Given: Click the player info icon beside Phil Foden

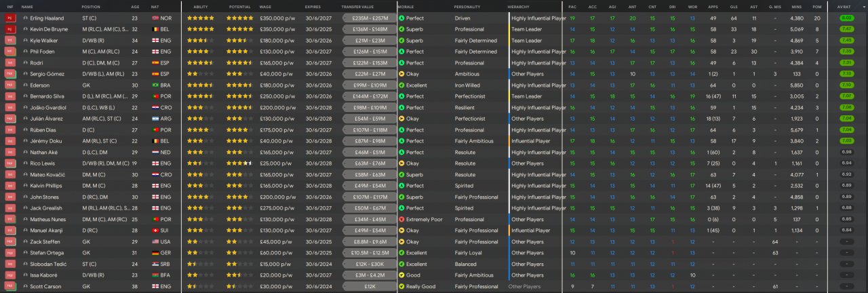Looking at the screenshot, I should (x=26, y=52).
